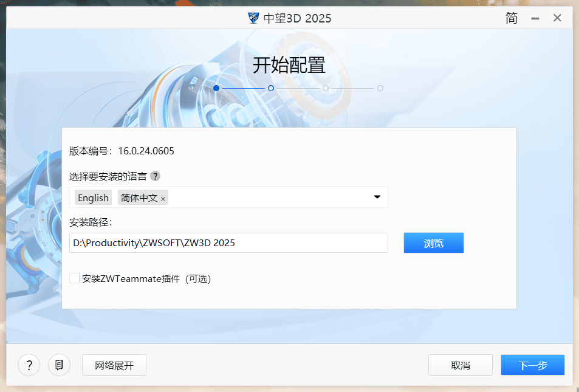Click the 开始配置 heading

point(289,66)
